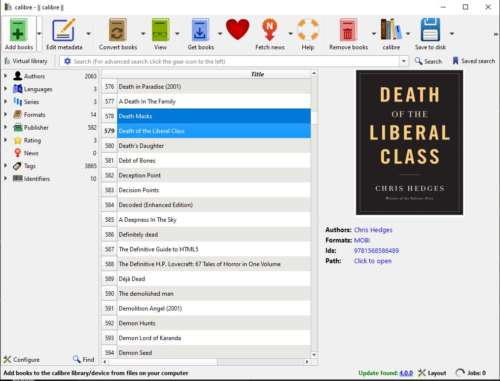
Task: Click the Find button in tag browser
Action: click(84, 359)
